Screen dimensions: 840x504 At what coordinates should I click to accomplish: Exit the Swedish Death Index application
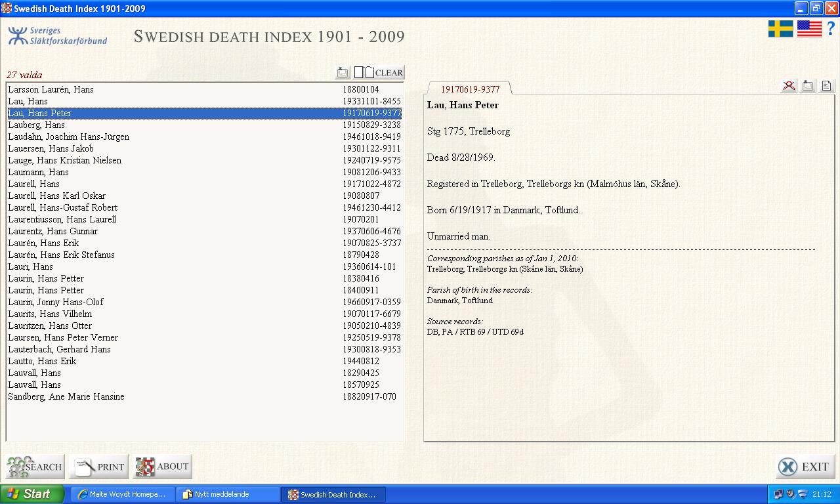[x=805, y=467]
